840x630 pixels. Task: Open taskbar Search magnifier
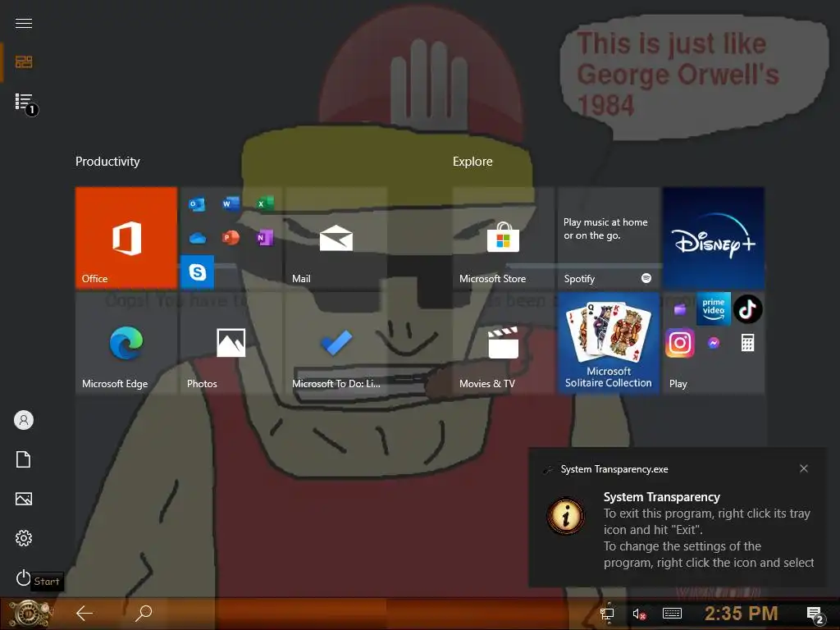point(144,614)
